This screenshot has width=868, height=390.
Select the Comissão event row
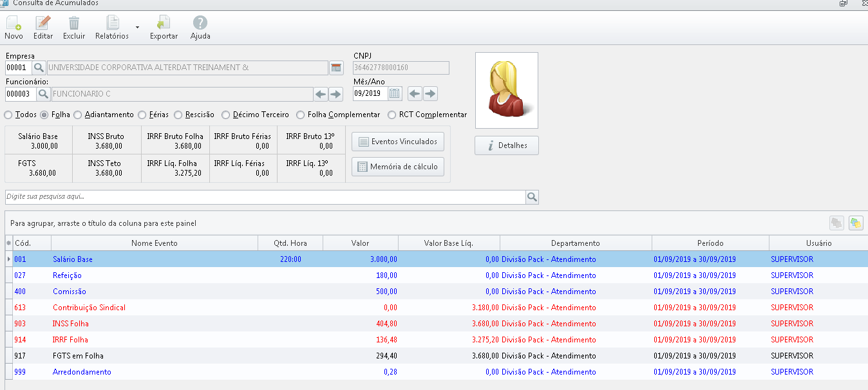pos(436,292)
